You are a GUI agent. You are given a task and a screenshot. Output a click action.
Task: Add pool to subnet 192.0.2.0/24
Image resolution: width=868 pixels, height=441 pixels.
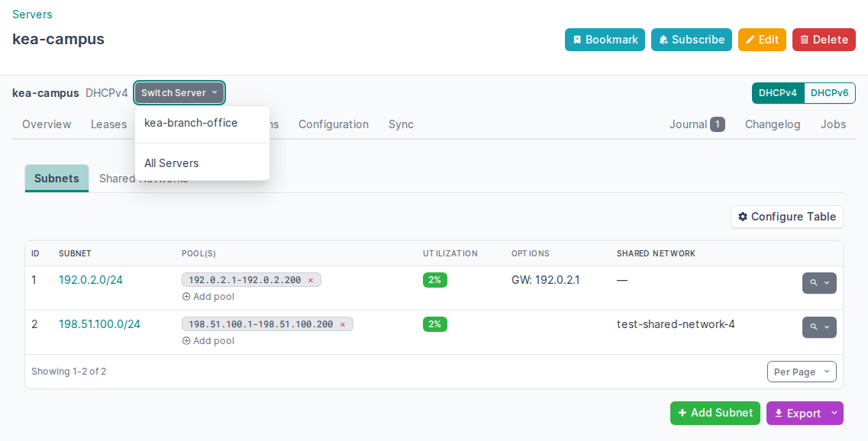pos(208,297)
